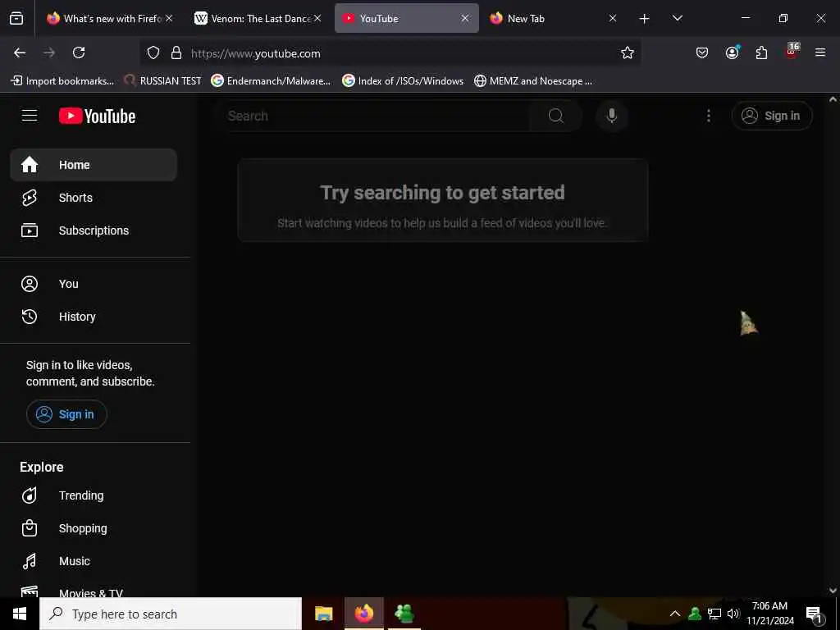This screenshot has width=840, height=630.
Task: Go back with browser back arrow
Action: [20, 52]
